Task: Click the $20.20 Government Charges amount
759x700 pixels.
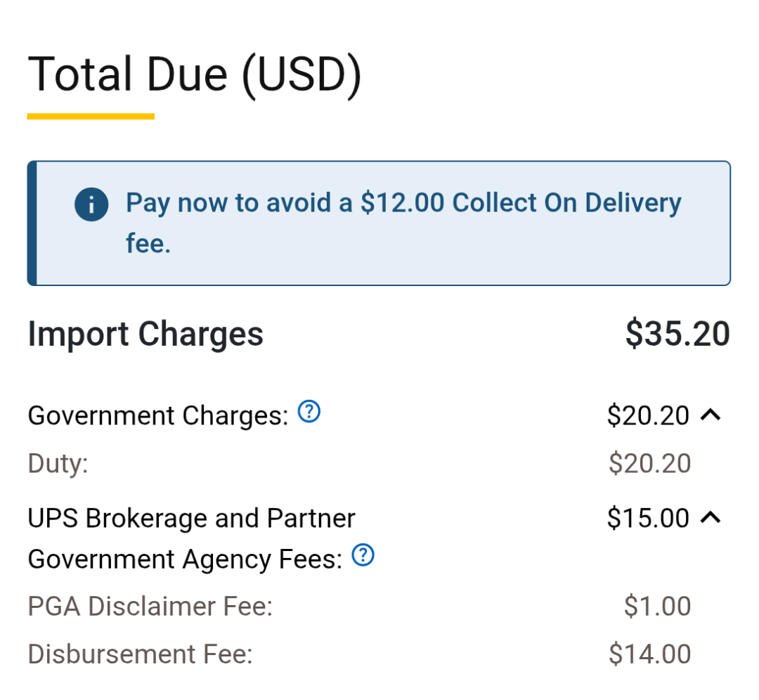Action: [x=648, y=416]
